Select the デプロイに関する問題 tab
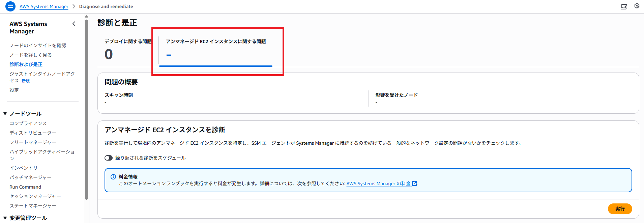 [128, 49]
